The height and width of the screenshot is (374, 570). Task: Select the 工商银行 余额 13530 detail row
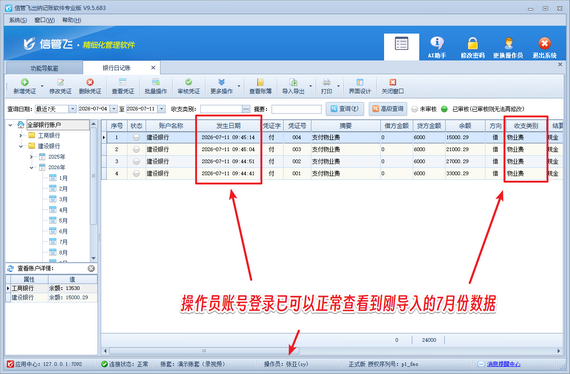(52, 288)
